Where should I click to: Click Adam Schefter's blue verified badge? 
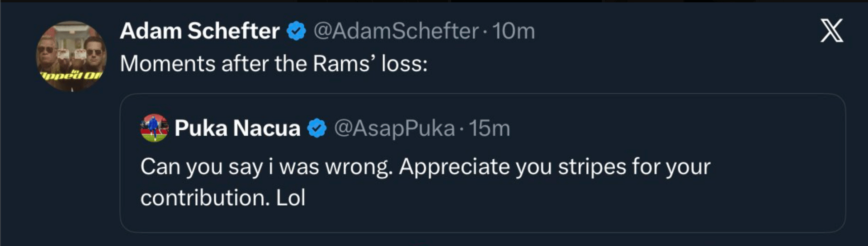297,31
